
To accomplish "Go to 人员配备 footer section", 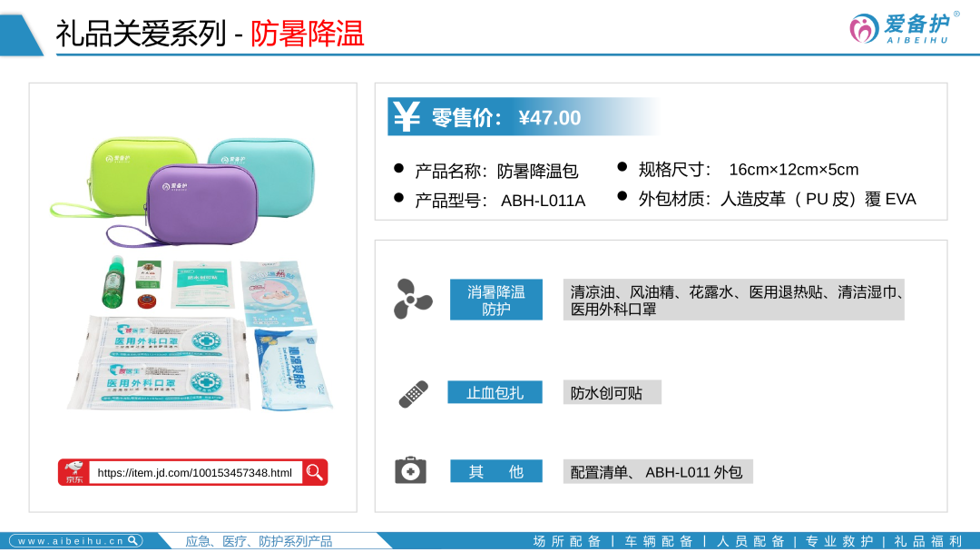I will tap(750, 541).
